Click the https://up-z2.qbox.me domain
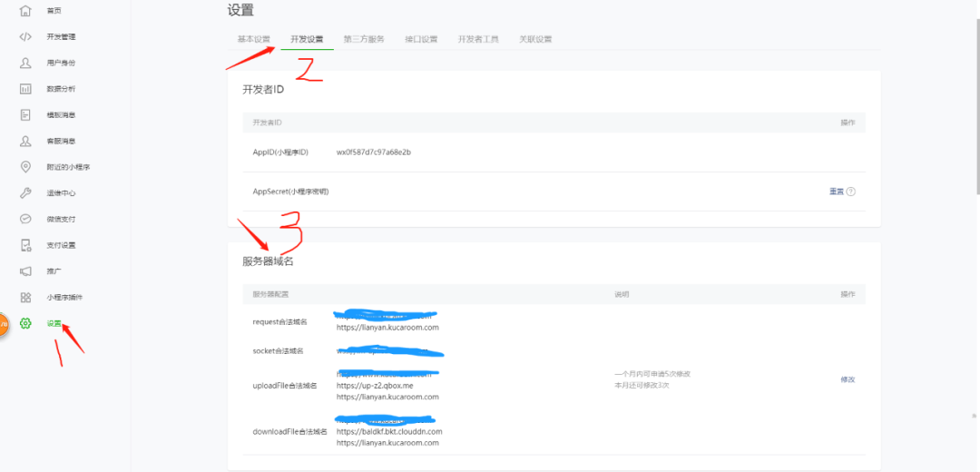Image resolution: width=980 pixels, height=472 pixels. 375,385
